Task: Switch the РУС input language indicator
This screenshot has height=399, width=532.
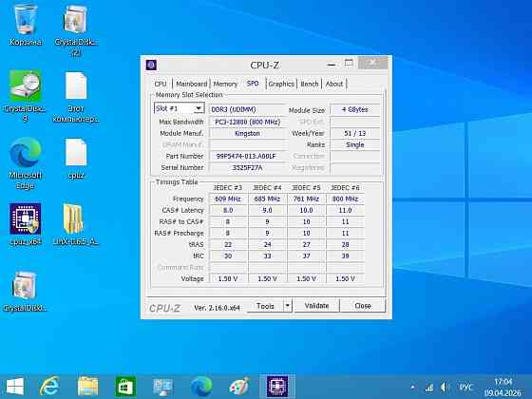Action: click(x=466, y=387)
